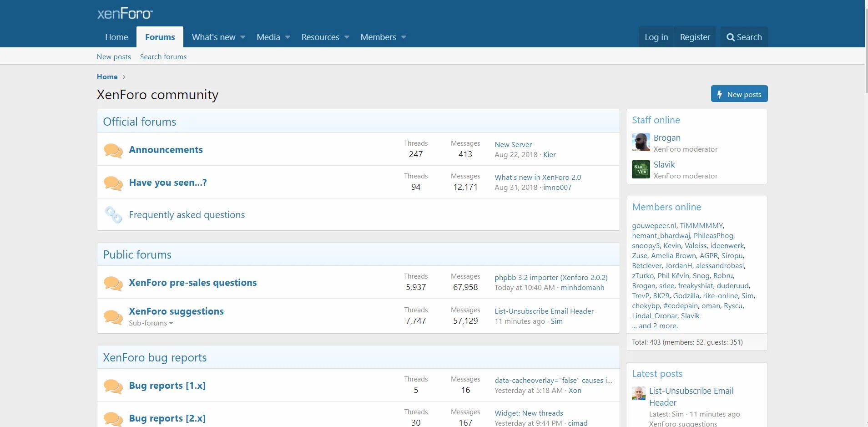Viewport: 868px width, 427px height.
Task: Click the magnifier Search button
Action: point(744,37)
